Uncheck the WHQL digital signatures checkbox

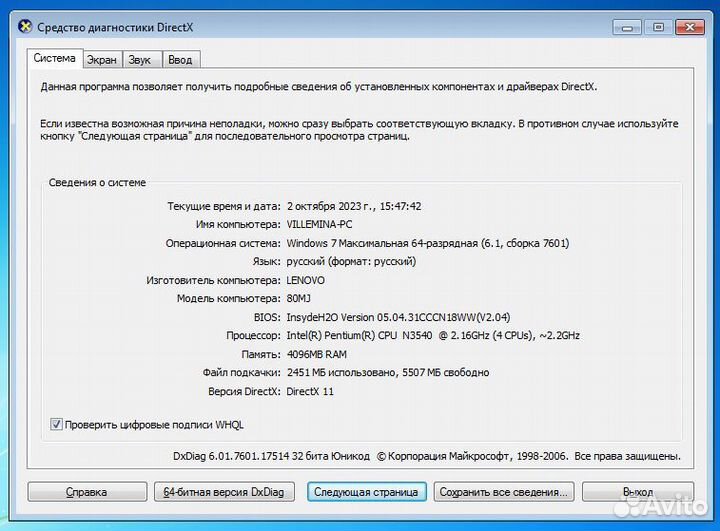point(56,424)
